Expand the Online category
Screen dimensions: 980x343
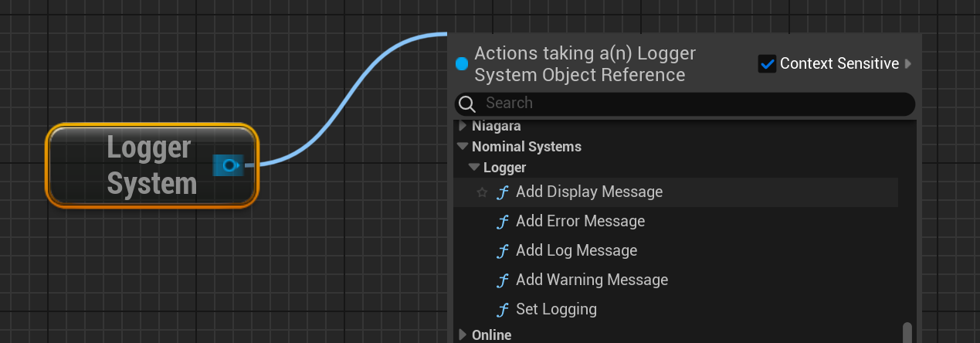(x=463, y=335)
